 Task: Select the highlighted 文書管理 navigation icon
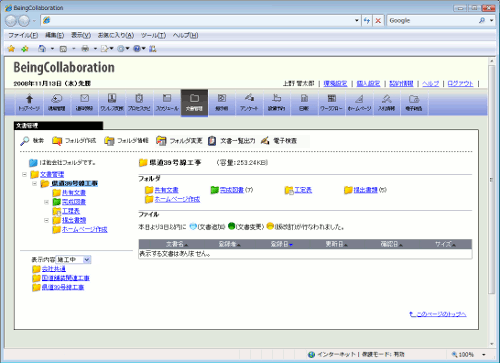point(194,103)
